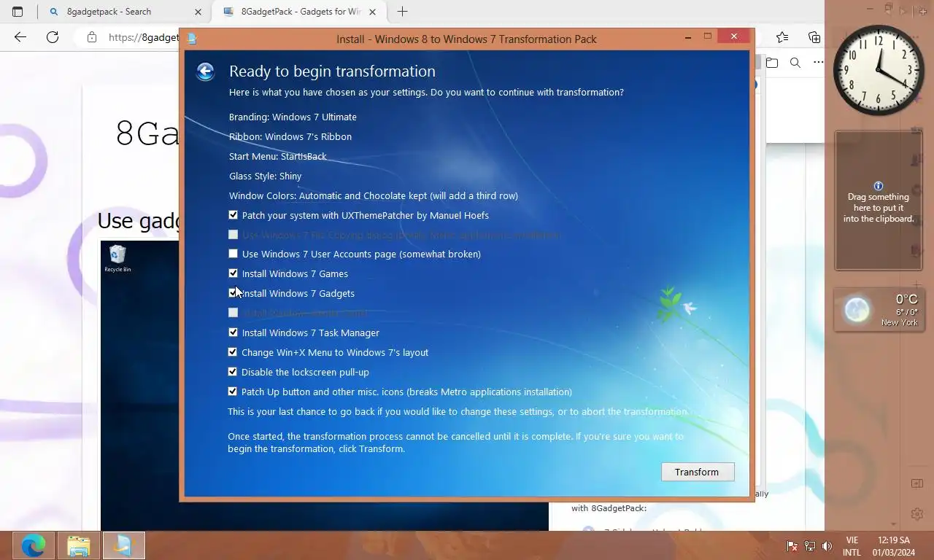
Task: Switch to the 8gadgetpack - Search tab
Action: [x=124, y=12]
